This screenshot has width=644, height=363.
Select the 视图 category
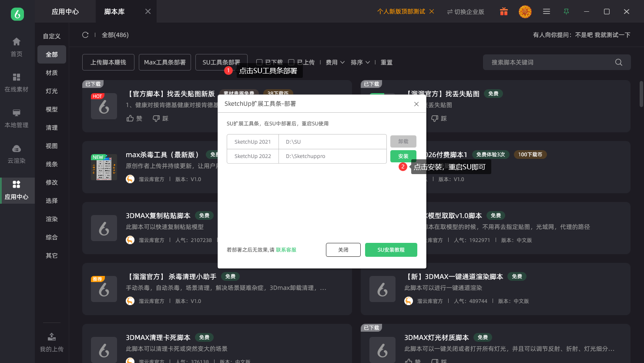(52, 146)
